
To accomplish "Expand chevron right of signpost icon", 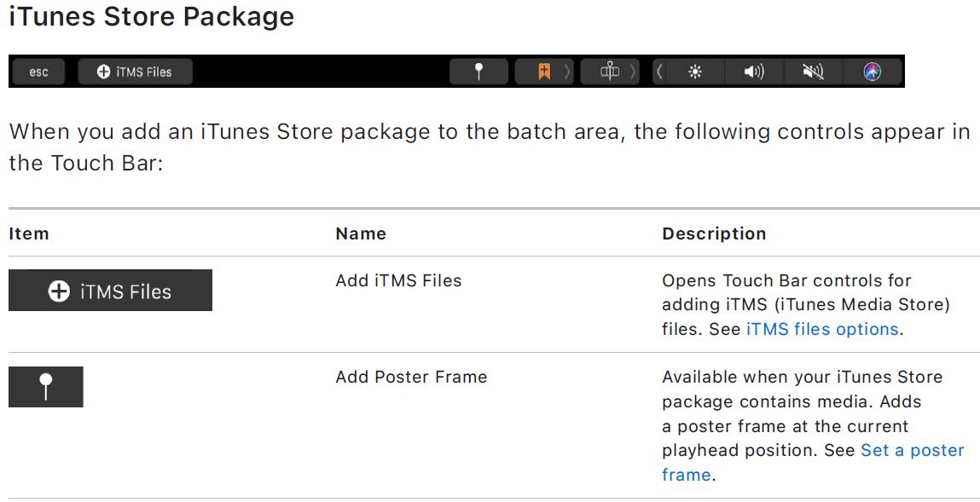I will point(633,72).
